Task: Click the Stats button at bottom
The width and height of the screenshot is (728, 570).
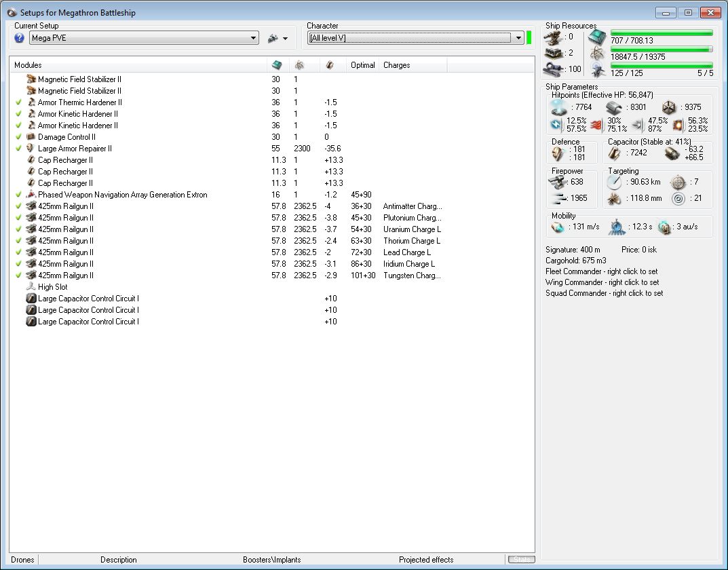Action: (x=521, y=560)
